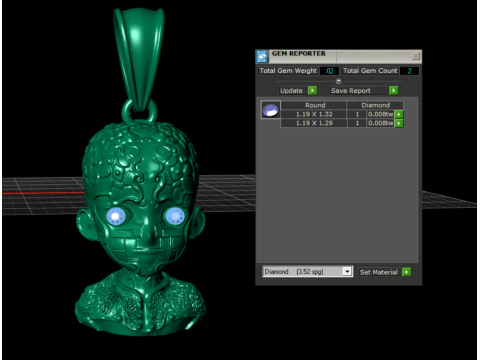Screen dimensions: 480x360
Task: Select the left eye gem on the model
Action: [x=116, y=216]
